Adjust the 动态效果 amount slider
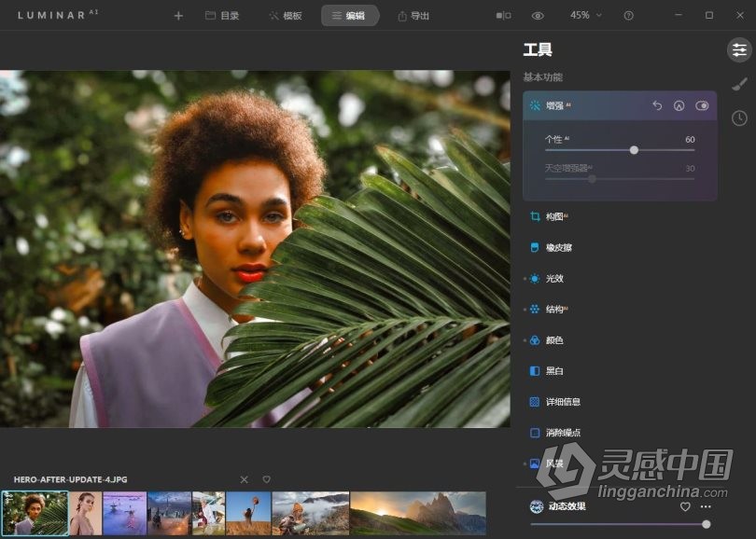This screenshot has height=539, width=756. click(x=706, y=524)
